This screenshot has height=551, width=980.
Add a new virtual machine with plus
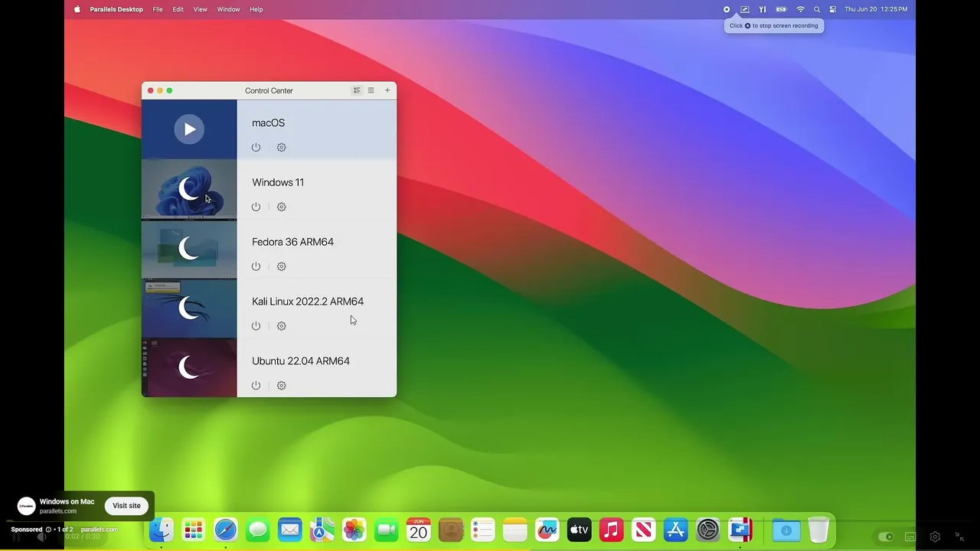387,90
